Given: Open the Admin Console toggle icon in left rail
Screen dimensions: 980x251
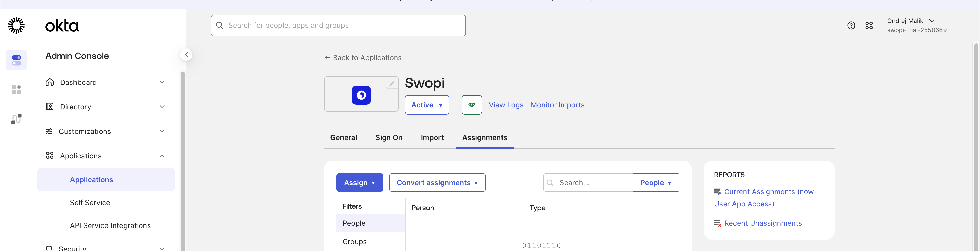Looking at the screenshot, I should 16,60.
